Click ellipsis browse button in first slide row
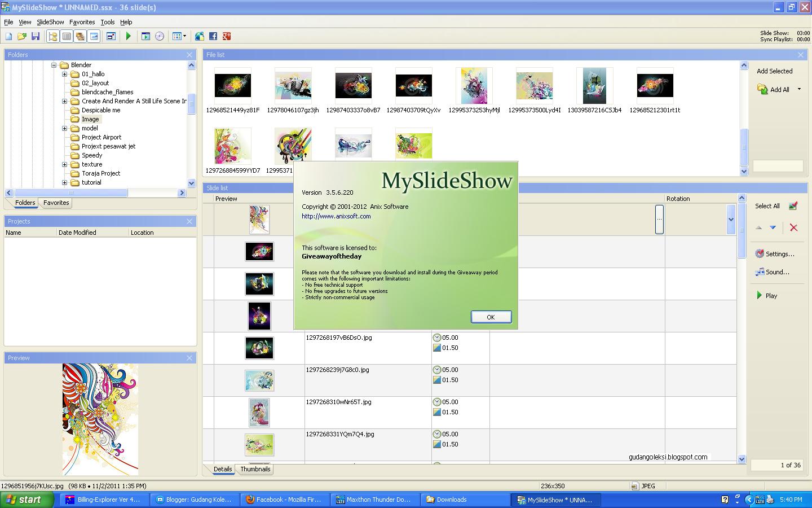812x508 pixels. (659, 220)
